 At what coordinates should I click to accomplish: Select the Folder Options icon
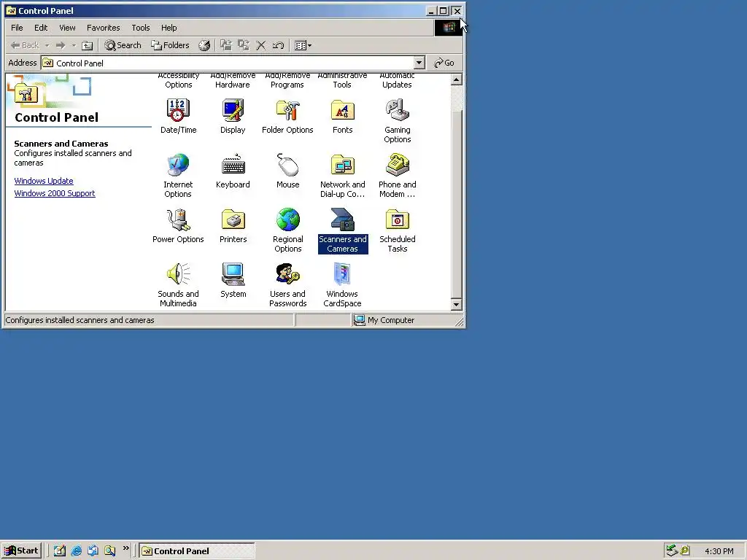click(x=287, y=111)
